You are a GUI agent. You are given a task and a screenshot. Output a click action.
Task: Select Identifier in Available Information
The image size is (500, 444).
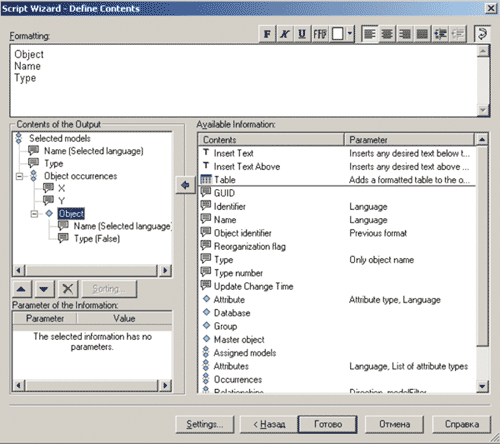[230, 207]
